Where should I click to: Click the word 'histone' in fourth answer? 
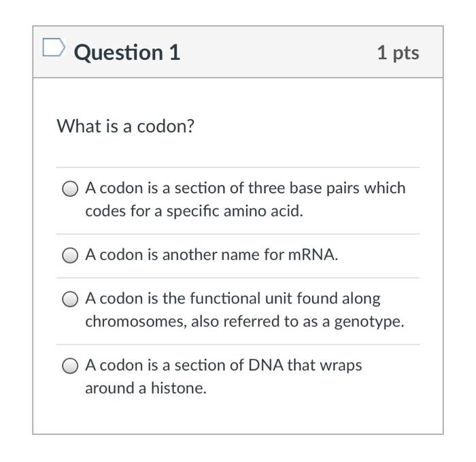point(179,388)
